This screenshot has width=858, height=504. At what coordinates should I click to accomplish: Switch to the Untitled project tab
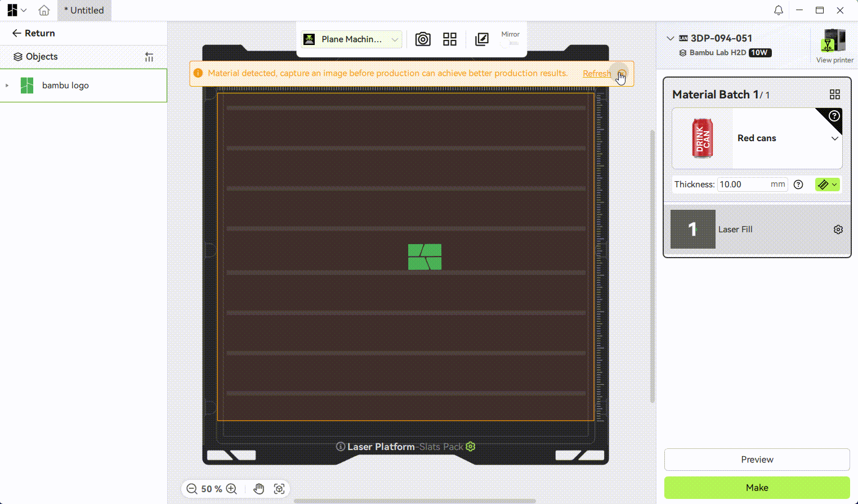[x=84, y=10]
